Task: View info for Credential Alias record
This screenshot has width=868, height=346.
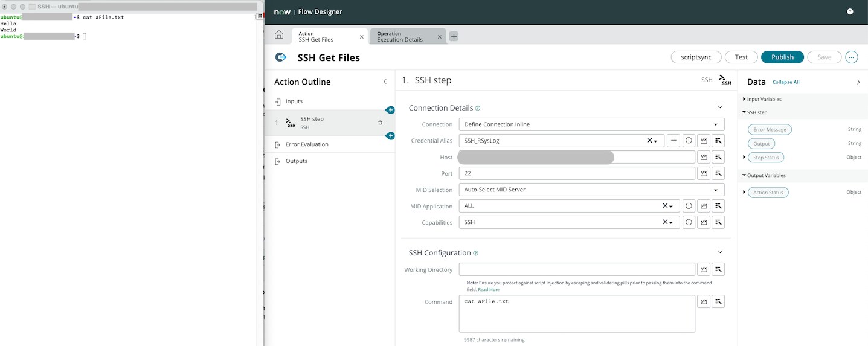Action: pyautogui.click(x=689, y=141)
